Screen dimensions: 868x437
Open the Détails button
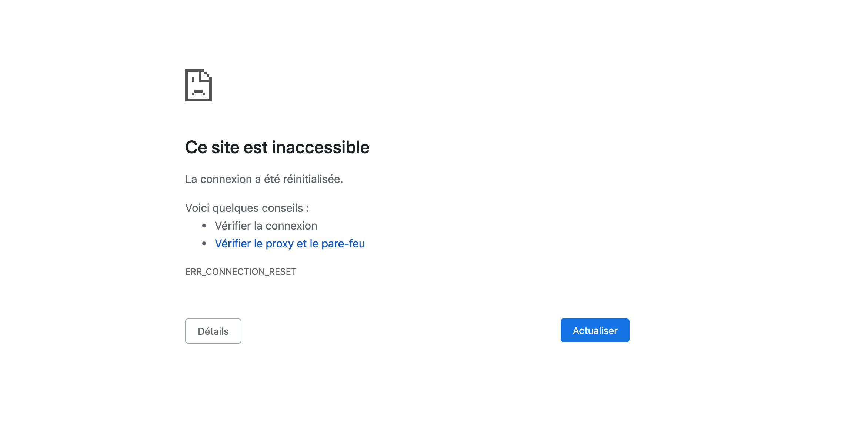coord(213,331)
